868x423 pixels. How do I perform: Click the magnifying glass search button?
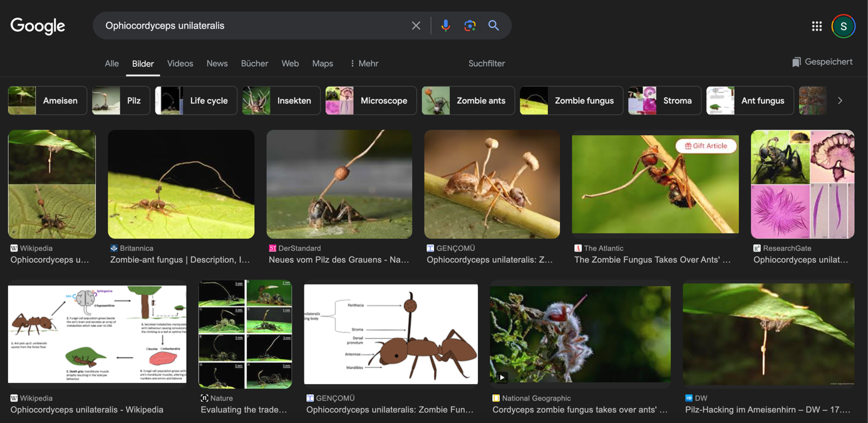click(x=493, y=26)
